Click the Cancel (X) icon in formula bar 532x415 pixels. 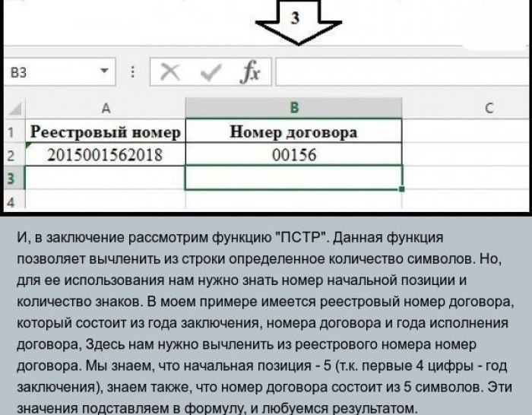click(x=171, y=73)
